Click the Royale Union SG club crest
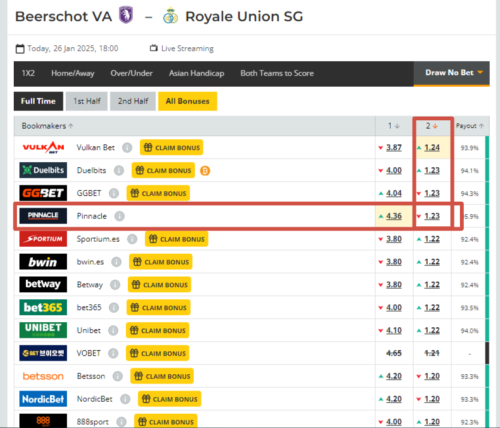This screenshot has width=500, height=428. 170,16
